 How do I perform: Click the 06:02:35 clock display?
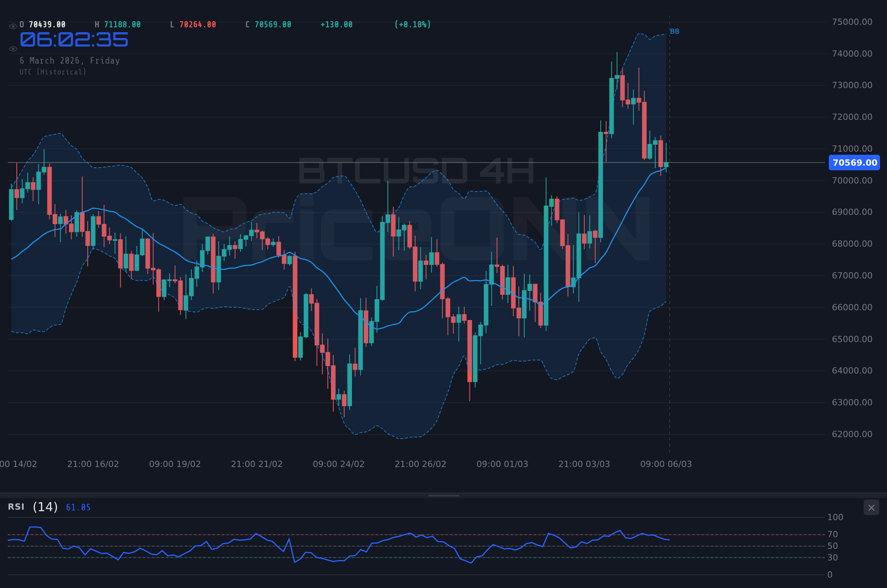74,40
